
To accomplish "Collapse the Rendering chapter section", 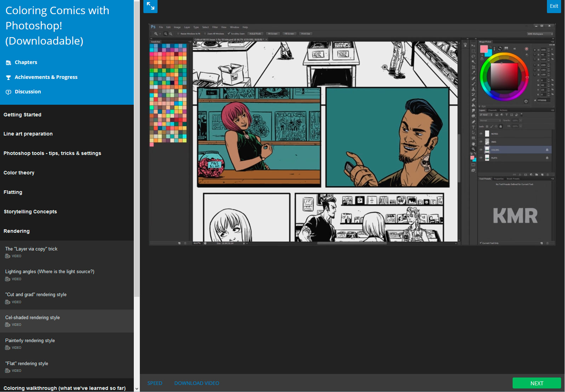I will [x=17, y=231].
